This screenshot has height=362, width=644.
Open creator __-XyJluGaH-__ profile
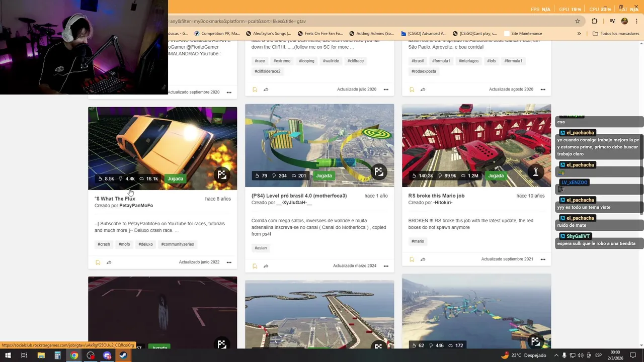pyautogui.click(x=294, y=203)
